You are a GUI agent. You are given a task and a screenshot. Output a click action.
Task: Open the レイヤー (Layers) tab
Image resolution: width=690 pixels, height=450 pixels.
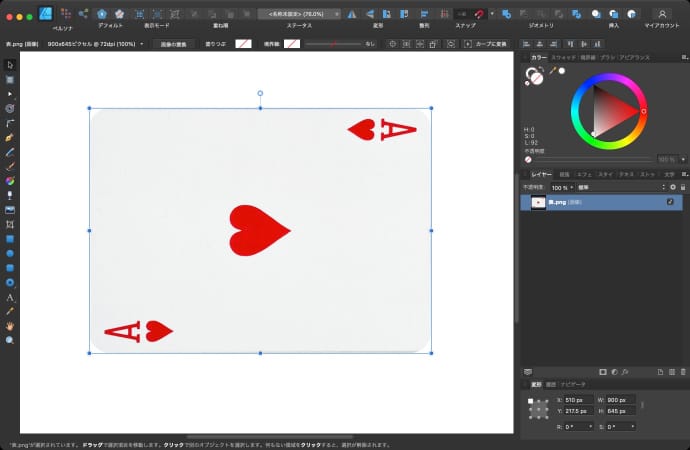[x=540, y=174]
